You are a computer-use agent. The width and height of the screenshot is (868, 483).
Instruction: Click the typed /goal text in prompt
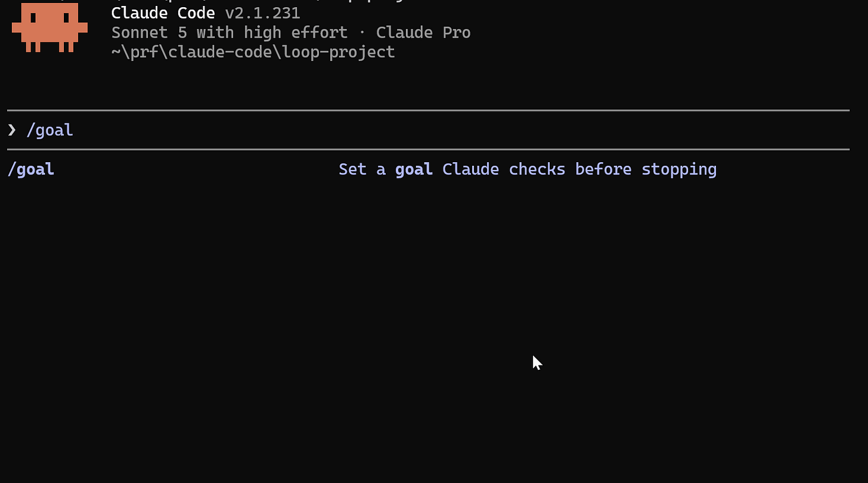click(x=50, y=130)
